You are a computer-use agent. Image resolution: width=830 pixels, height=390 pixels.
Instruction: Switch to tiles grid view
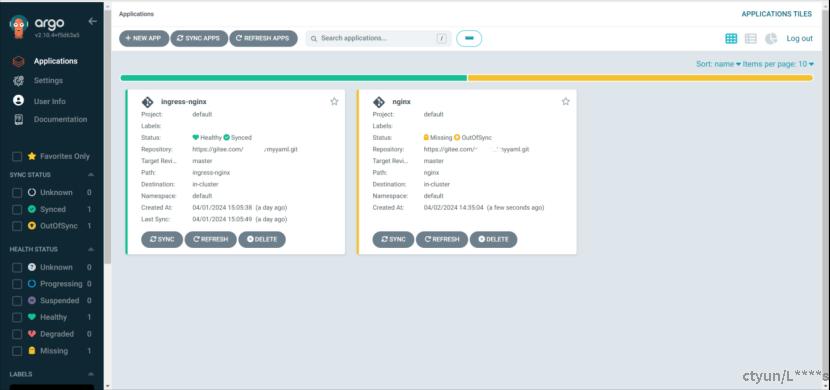click(731, 39)
